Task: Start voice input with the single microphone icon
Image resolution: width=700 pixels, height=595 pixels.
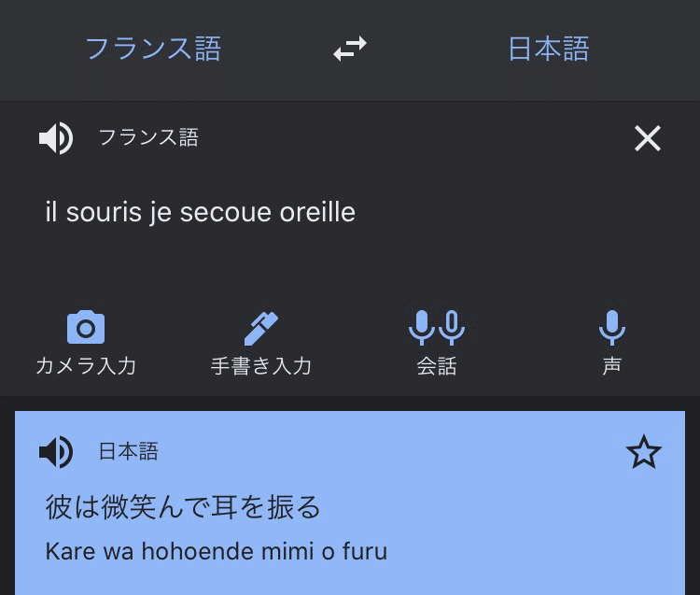Action: click(x=611, y=328)
